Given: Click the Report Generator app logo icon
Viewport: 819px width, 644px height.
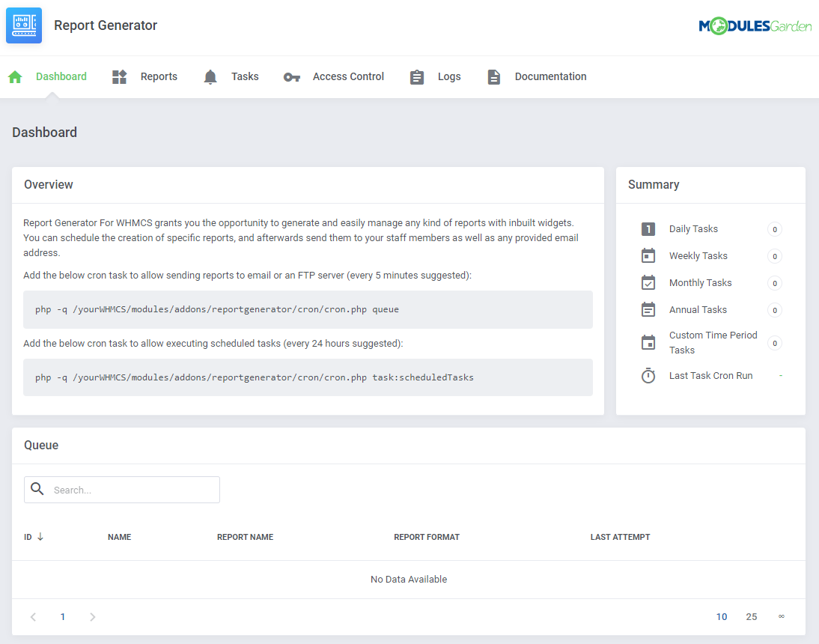Looking at the screenshot, I should pos(24,25).
